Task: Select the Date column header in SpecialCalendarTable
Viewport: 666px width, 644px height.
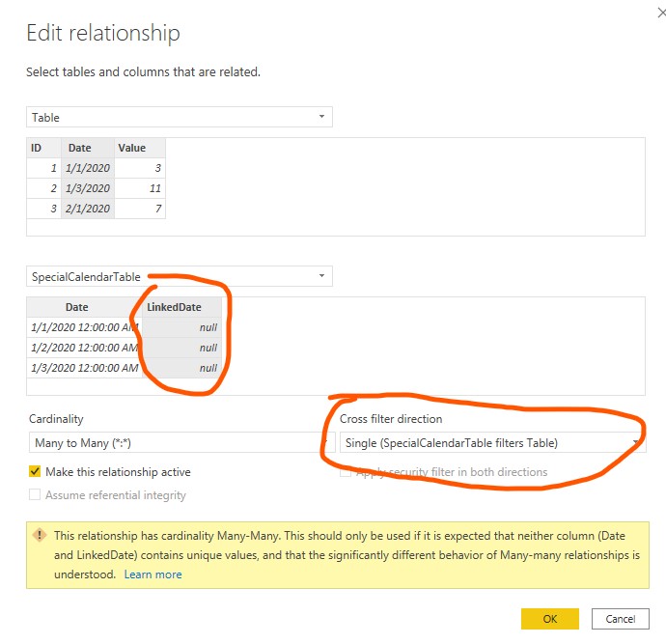Action: (85, 307)
